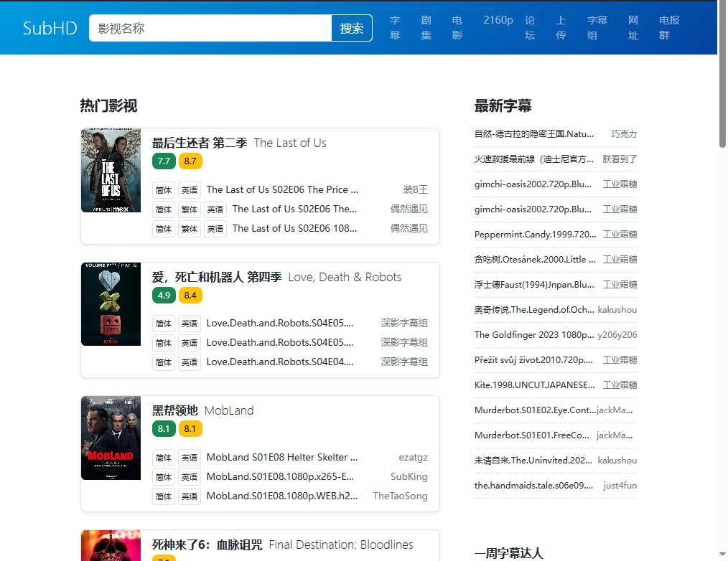Open the 论坛 forum page

[x=529, y=28]
